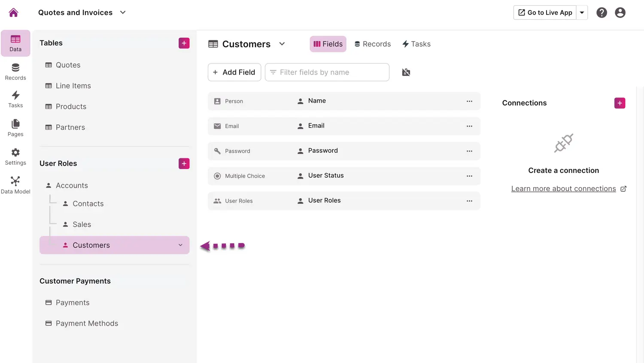Open the user account profile icon
Image resolution: width=644 pixels, height=363 pixels.
[x=620, y=12]
